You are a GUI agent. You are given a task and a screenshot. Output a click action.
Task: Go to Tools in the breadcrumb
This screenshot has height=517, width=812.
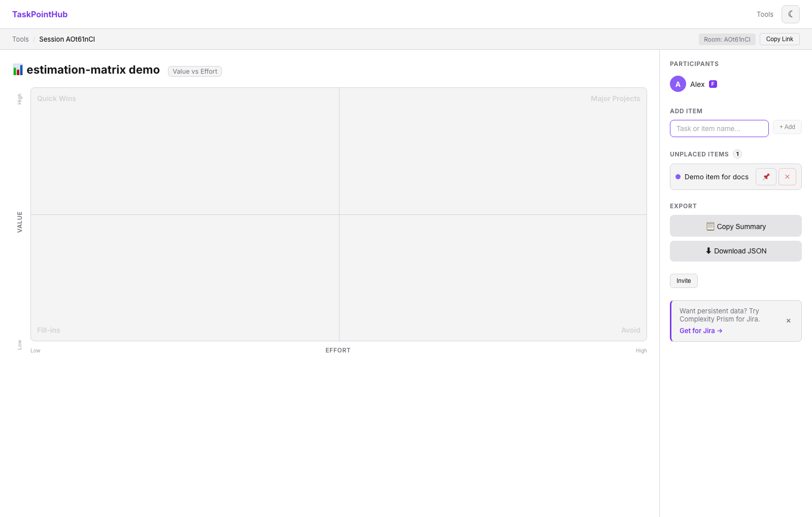pyautogui.click(x=20, y=39)
